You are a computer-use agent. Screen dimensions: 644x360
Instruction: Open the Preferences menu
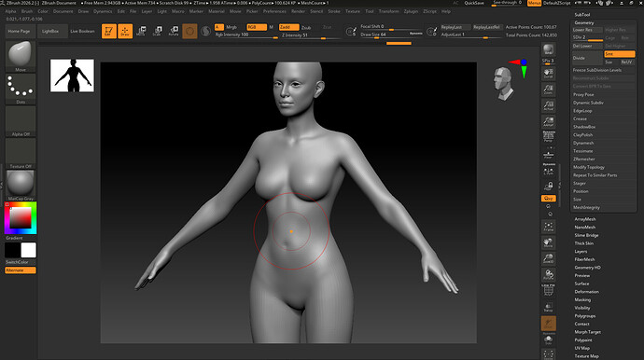(274, 11)
